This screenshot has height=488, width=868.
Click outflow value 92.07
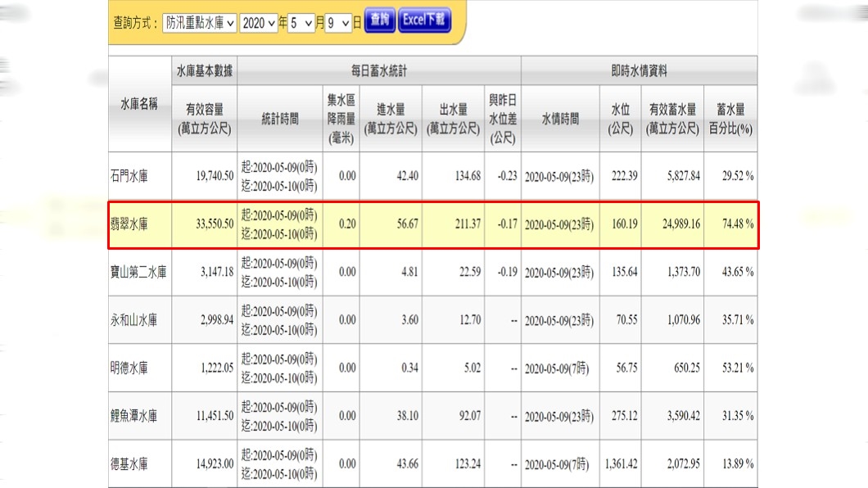tap(470, 415)
